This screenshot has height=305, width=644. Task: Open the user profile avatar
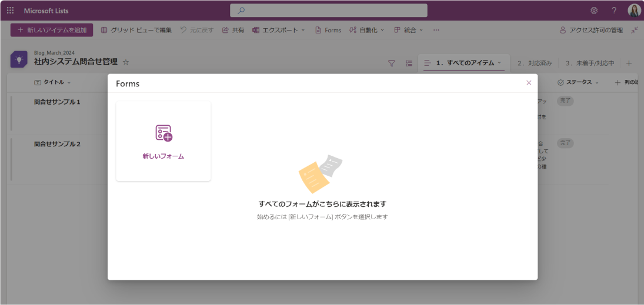point(634,10)
